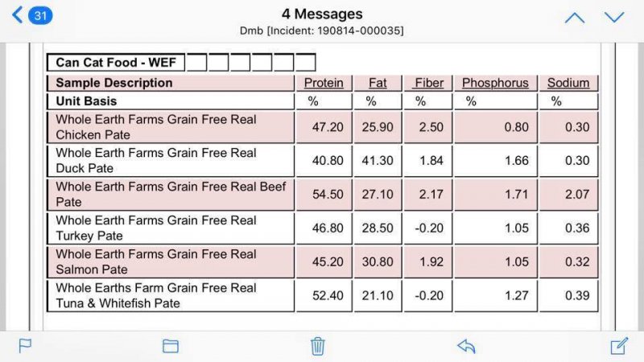The image size is (644, 362).
Task: Select the Can Cat Food - WEF cell
Action: (x=115, y=63)
